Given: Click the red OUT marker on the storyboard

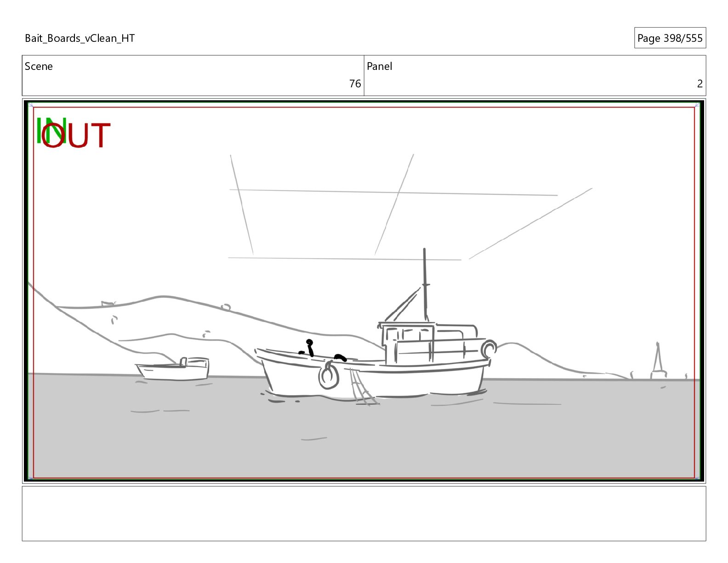Looking at the screenshot, I should (x=76, y=135).
